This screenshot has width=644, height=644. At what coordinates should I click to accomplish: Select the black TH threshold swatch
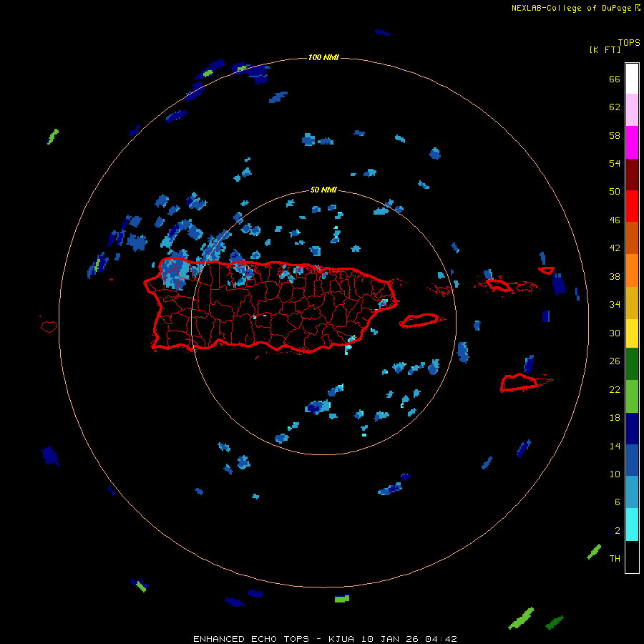632,557
